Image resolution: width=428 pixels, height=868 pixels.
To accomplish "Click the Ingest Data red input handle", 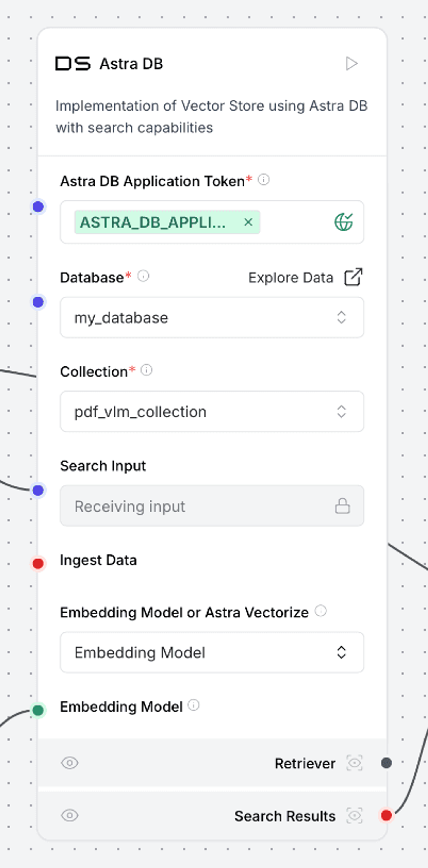I will [38, 563].
